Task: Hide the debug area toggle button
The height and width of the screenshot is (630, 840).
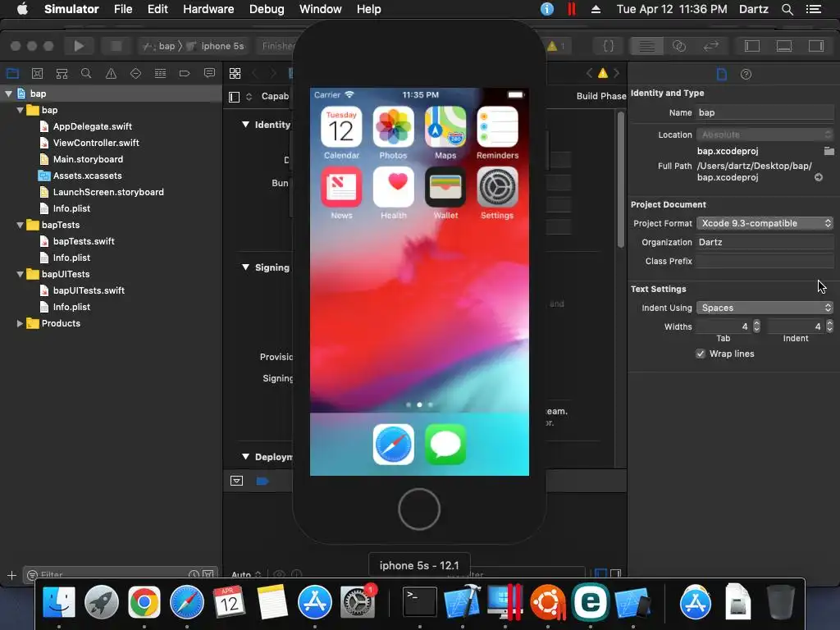Action: click(x=236, y=481)
